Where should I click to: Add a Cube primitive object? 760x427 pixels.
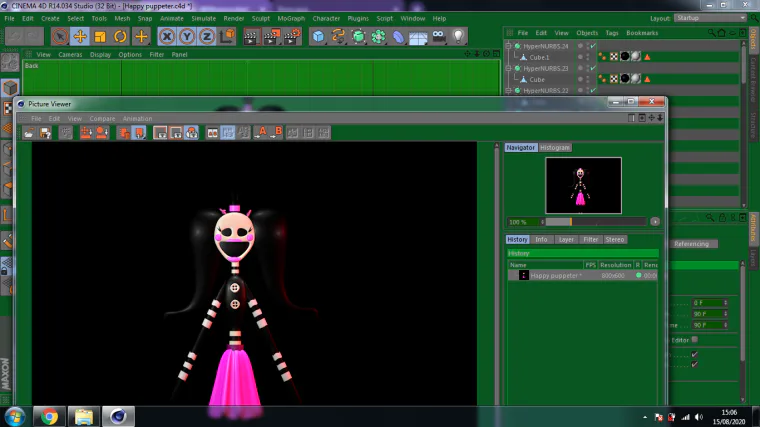click(x=318, y=36)
